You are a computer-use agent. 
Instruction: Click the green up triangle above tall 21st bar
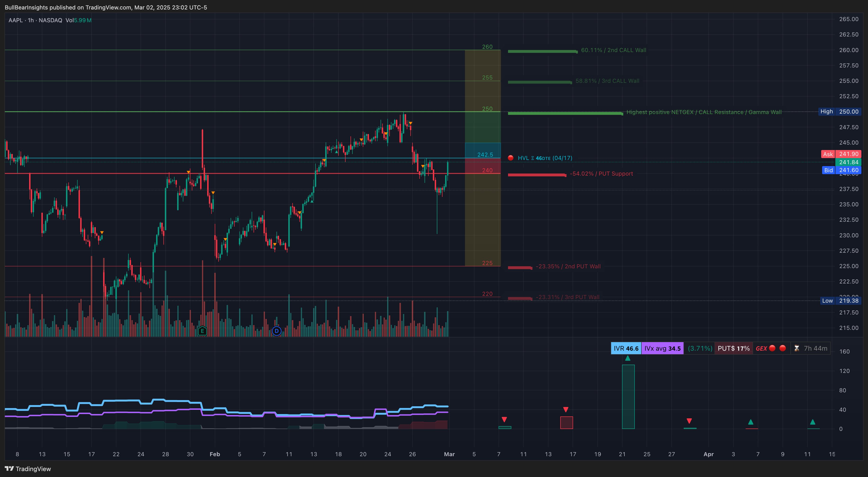coord(628,358)
